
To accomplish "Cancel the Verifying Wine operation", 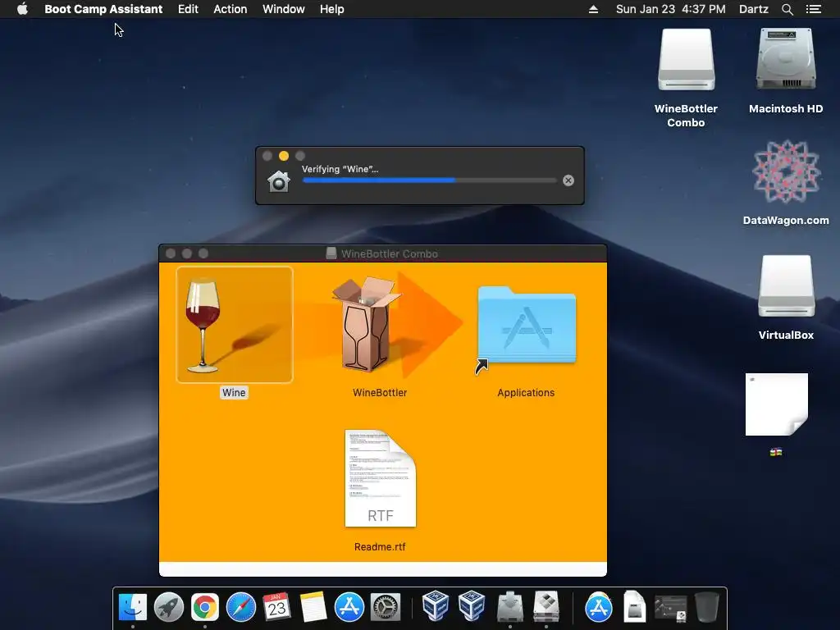I will (568, 180).
